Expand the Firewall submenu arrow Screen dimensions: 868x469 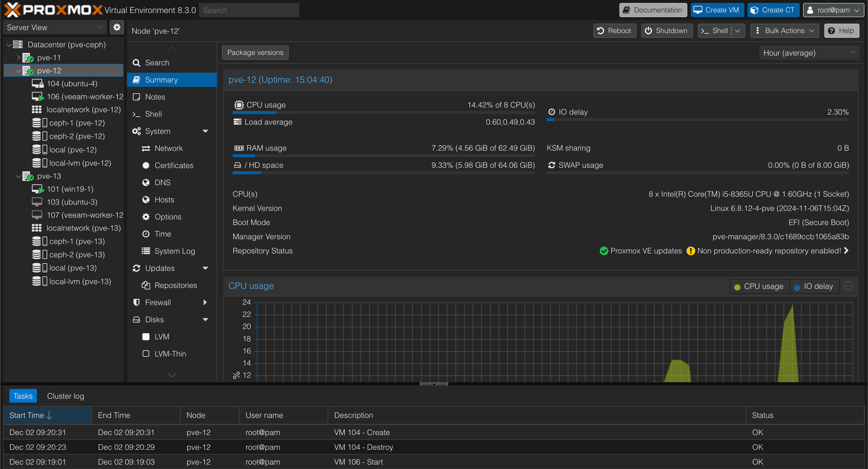[x=205, y=303]
